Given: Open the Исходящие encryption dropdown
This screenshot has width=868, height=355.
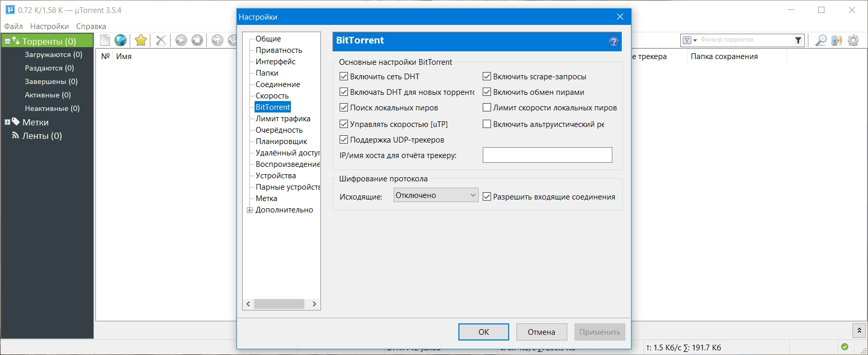Looking at the screenshot, I should click(436, 195).
